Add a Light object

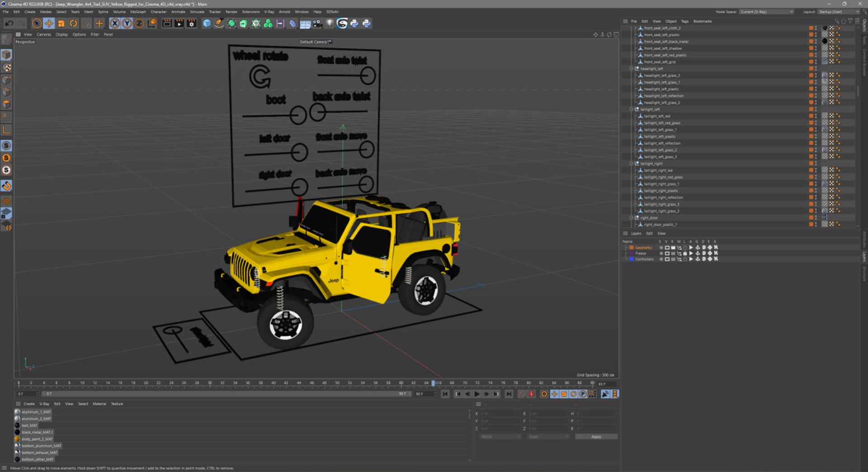click(330, 24)
